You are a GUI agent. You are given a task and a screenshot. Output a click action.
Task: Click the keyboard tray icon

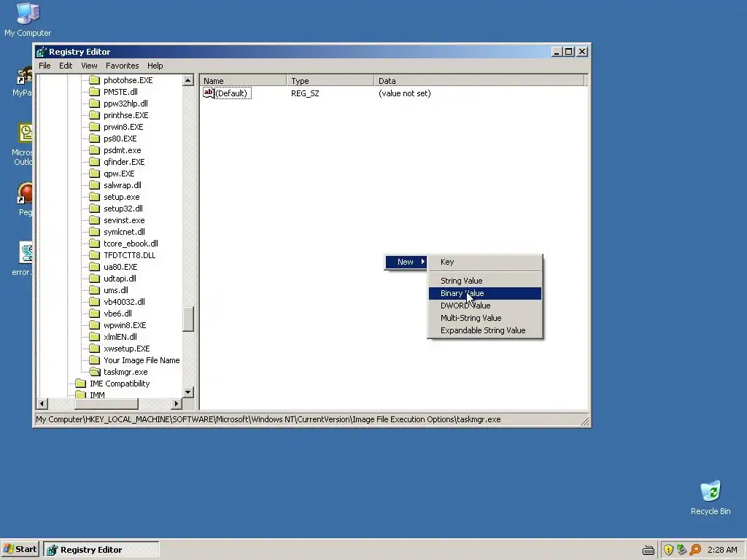click(x=649, y=550)
